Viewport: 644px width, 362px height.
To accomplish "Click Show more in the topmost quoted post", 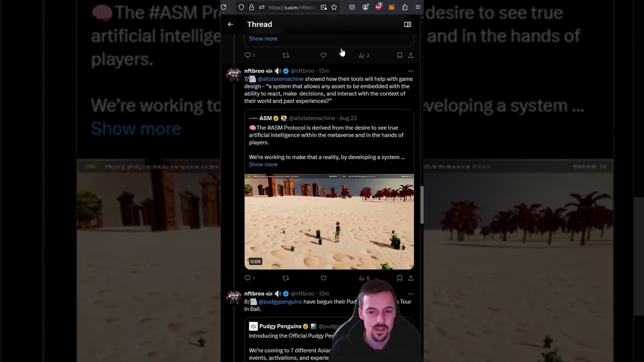I will (263, 39).
